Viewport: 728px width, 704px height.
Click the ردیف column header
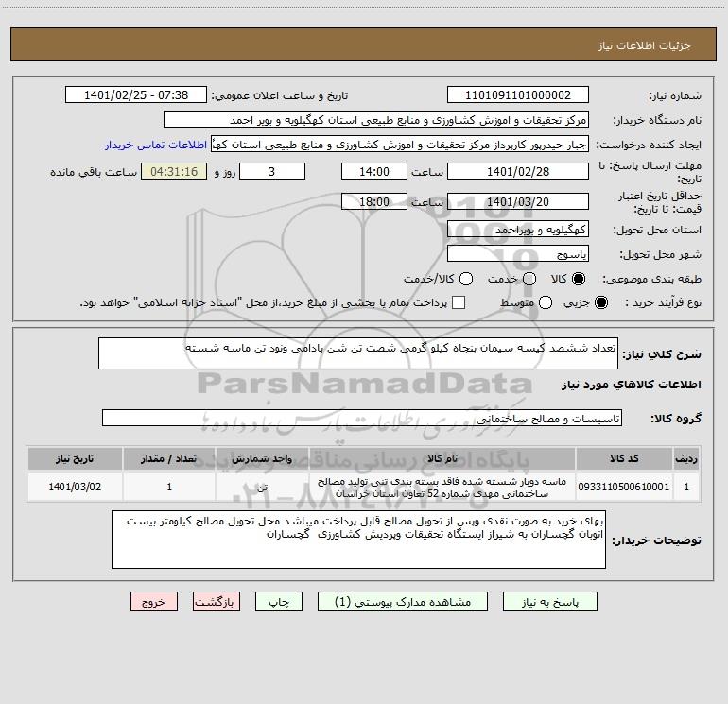pos(686,458)
